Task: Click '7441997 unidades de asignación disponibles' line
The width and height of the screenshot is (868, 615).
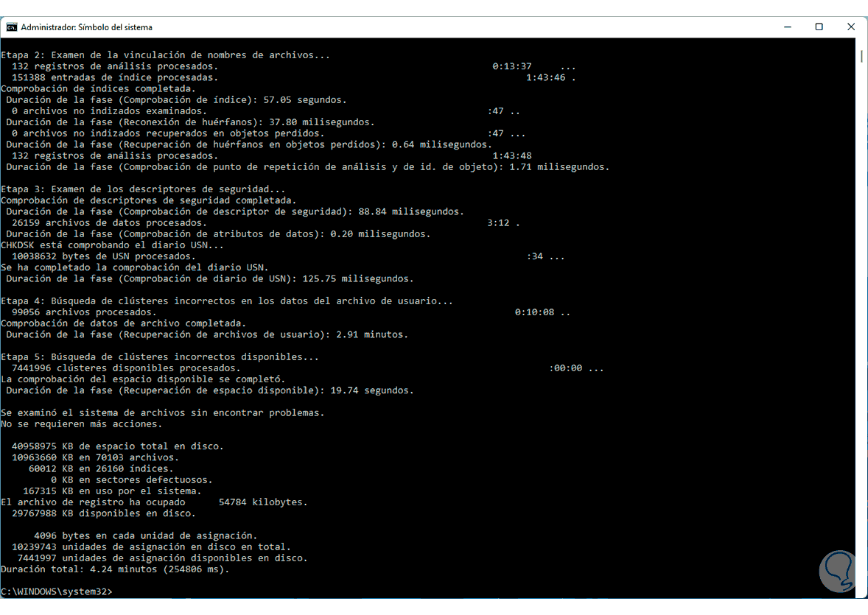Action: (162, 558)
